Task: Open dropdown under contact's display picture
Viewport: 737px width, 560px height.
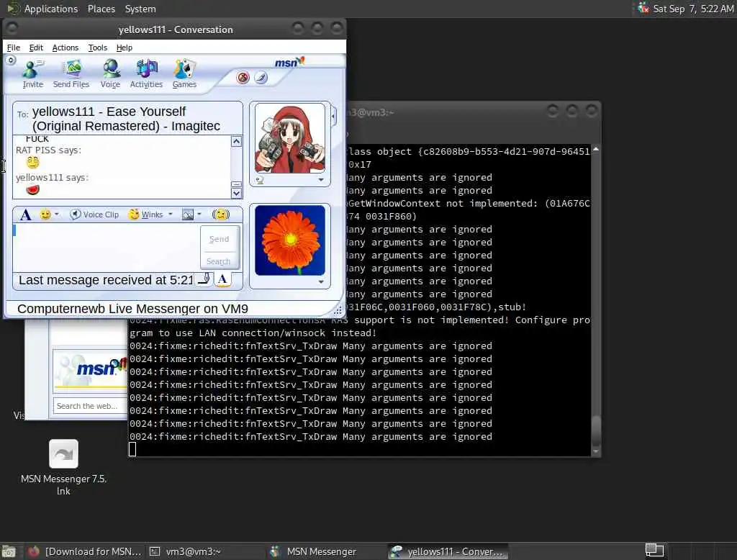Action: (321, 180)
